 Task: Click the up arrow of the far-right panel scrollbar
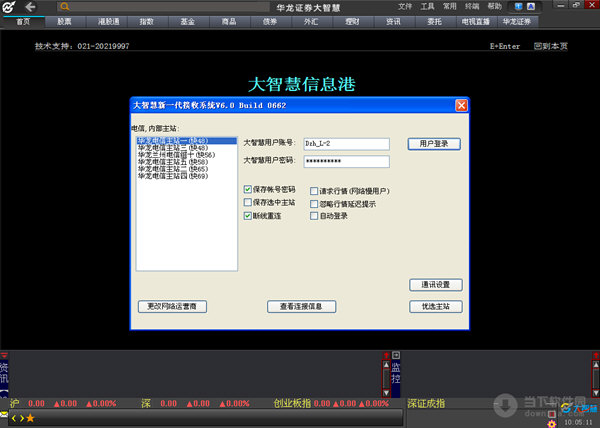point(596,365)
